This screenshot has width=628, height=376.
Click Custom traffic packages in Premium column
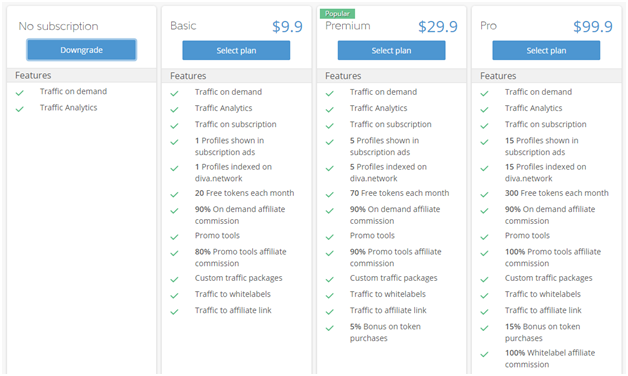click(x=394, y=278)
